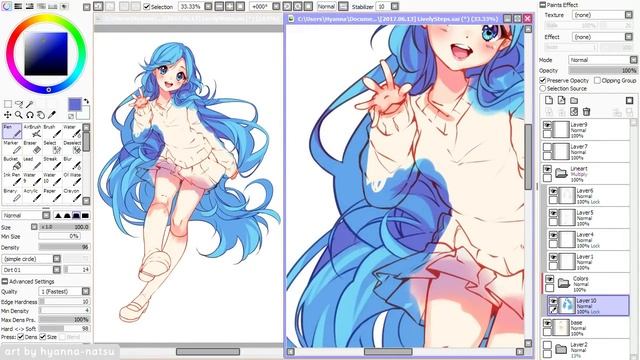
Task: Collapse the Paints Effect section
Action: pyautogui.click(x=542, y=5)
